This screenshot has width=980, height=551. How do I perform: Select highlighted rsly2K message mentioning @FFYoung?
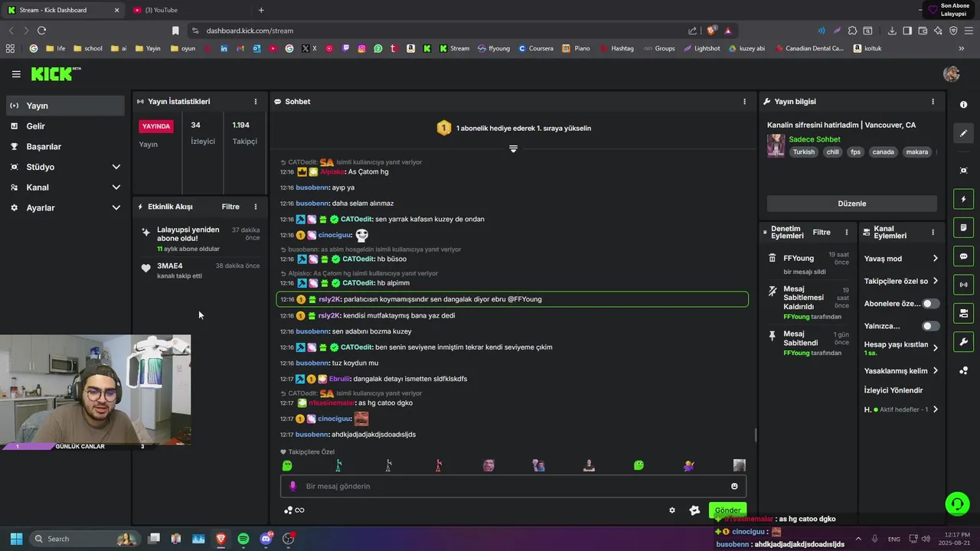512,299
